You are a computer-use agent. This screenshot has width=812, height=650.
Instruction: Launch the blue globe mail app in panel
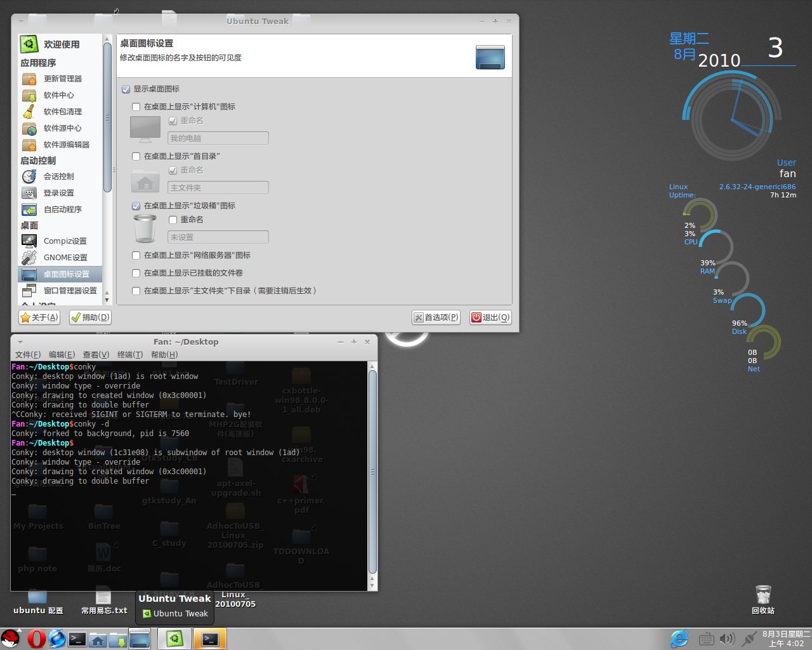(57, 639)
